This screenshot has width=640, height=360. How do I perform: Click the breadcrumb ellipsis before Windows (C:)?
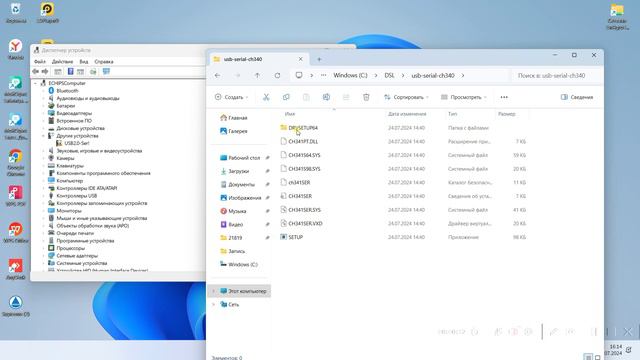pos(323,76)
